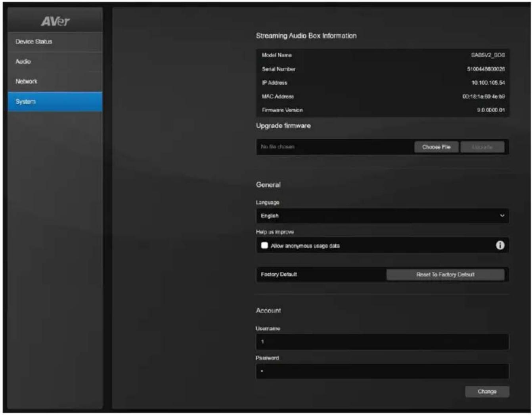Click Choose File button
This screenshot has height=415, width=532.
pos(436,147)
